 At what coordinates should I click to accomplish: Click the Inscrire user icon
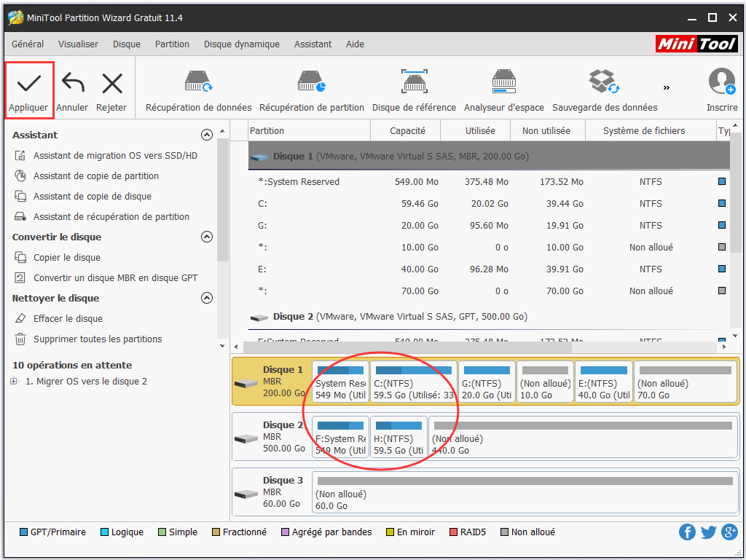[722, 82]
